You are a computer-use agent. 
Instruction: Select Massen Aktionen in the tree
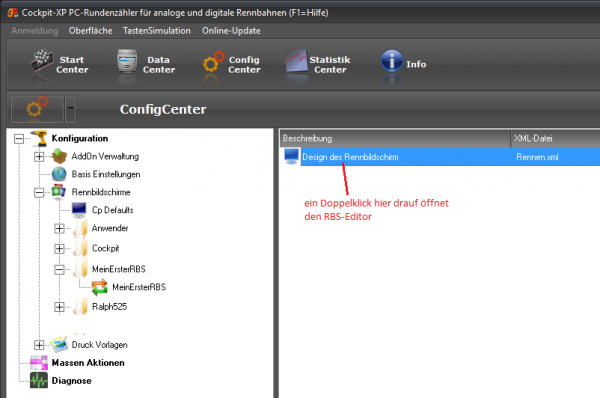tap(88, 362)
